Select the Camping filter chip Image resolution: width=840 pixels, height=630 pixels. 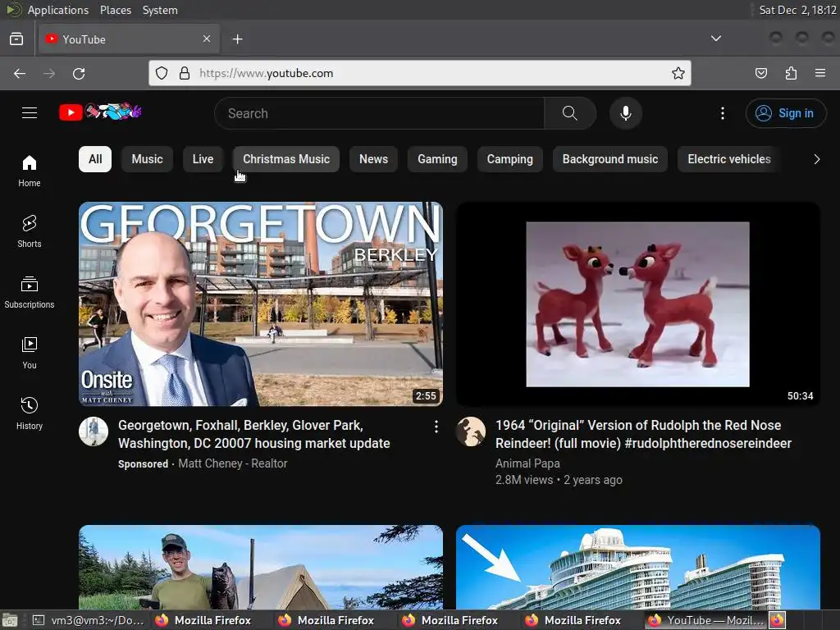coord(510,159)
